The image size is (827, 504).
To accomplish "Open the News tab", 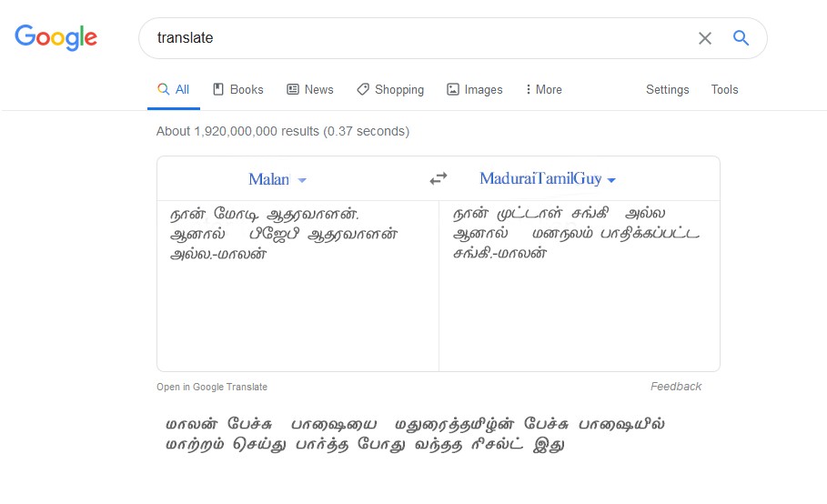I will click(x=310, y=90).
